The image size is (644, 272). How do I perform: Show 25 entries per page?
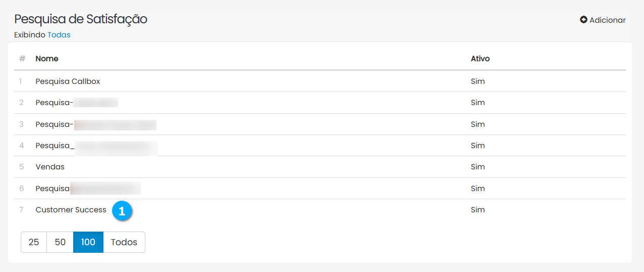34,242
